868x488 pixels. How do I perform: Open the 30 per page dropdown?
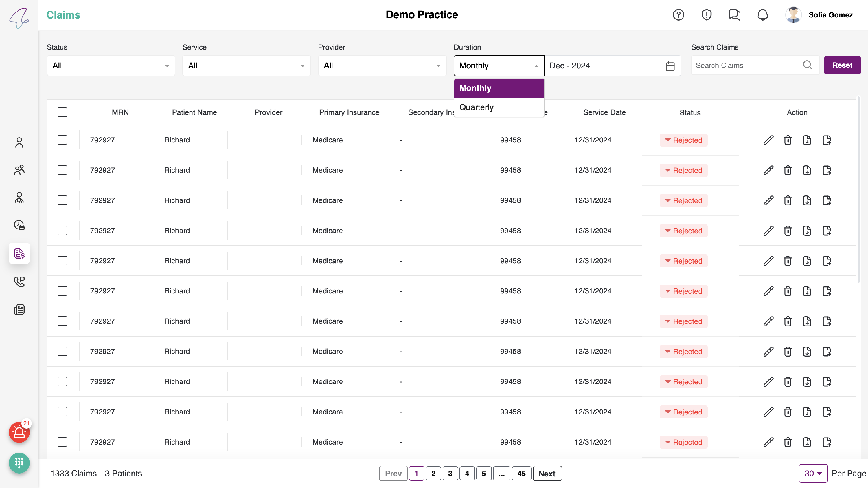coord(813,474)
